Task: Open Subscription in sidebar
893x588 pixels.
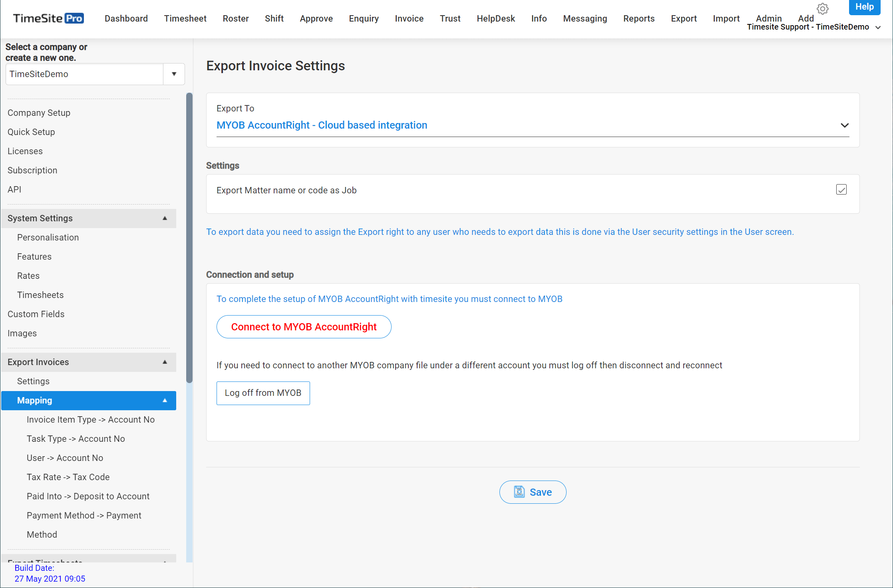Action: 32,170
